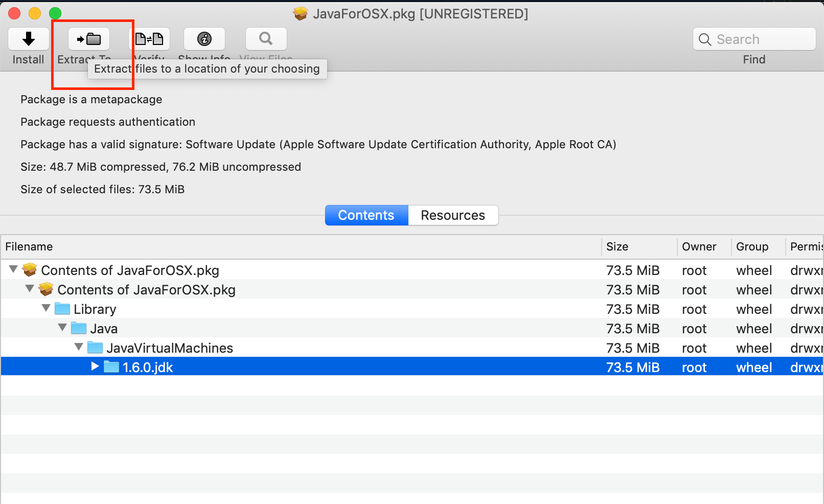Click the Verify package icon
The width and height of the screenshot is (824, 504).
coord(149,39)
